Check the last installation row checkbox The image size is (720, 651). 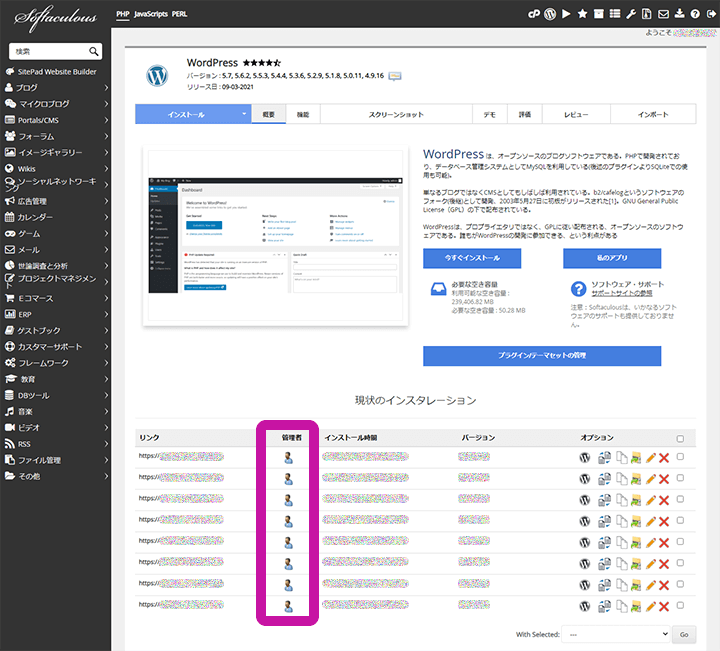click(x=681, y=605)
